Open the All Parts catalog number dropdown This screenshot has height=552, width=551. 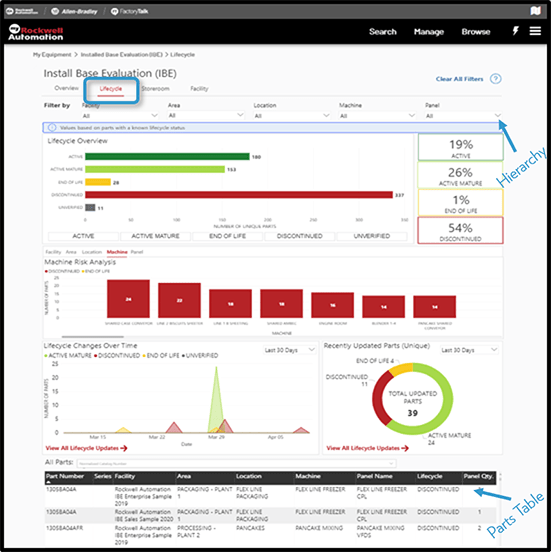click(x=236, y=463)
